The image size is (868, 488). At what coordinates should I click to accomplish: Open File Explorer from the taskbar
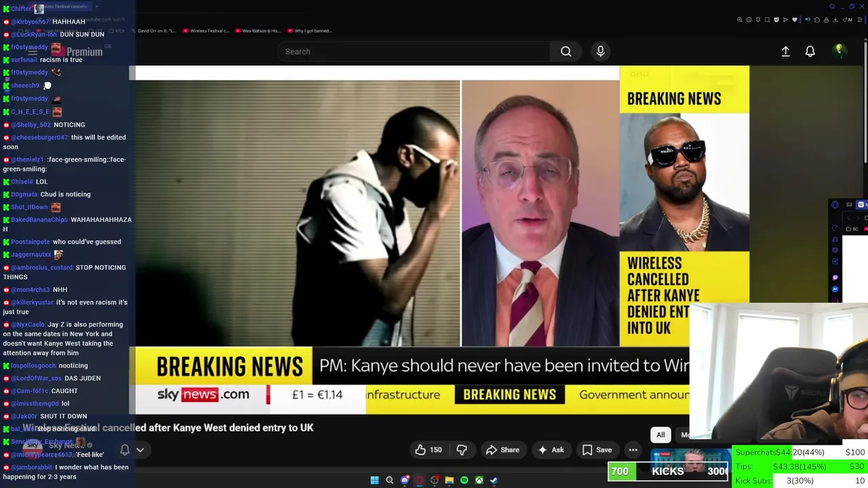click(449, 480)
